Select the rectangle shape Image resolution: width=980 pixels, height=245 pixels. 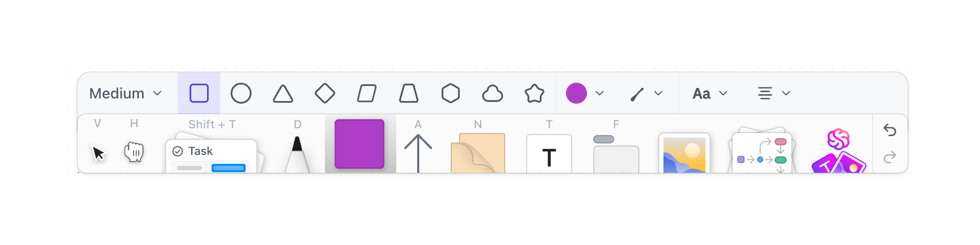tap(199, 93)
